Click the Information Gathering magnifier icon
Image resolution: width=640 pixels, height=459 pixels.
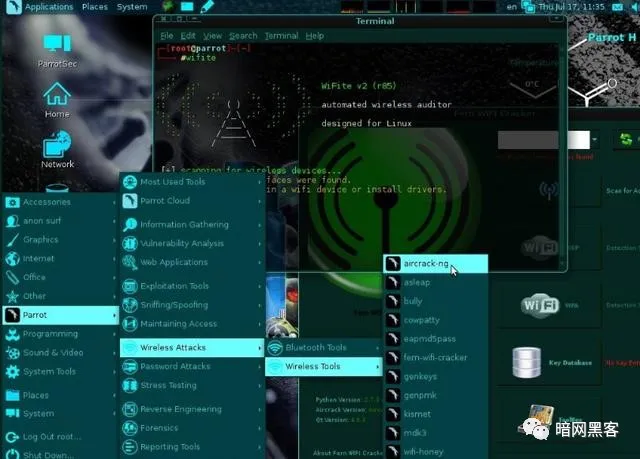130,224
